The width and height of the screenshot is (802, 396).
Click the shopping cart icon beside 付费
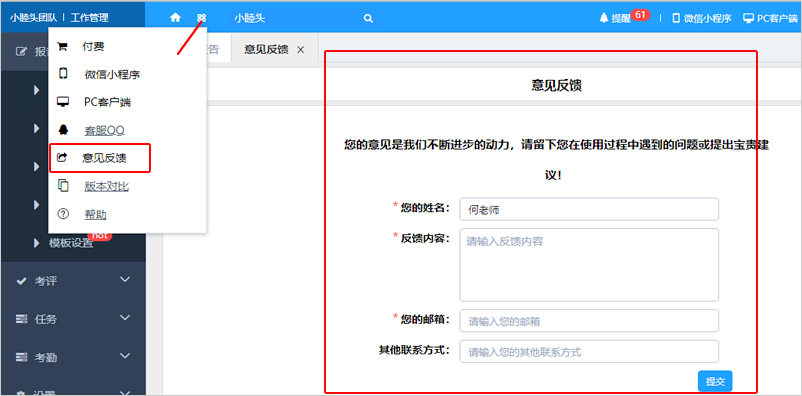(x=62, y=47)
